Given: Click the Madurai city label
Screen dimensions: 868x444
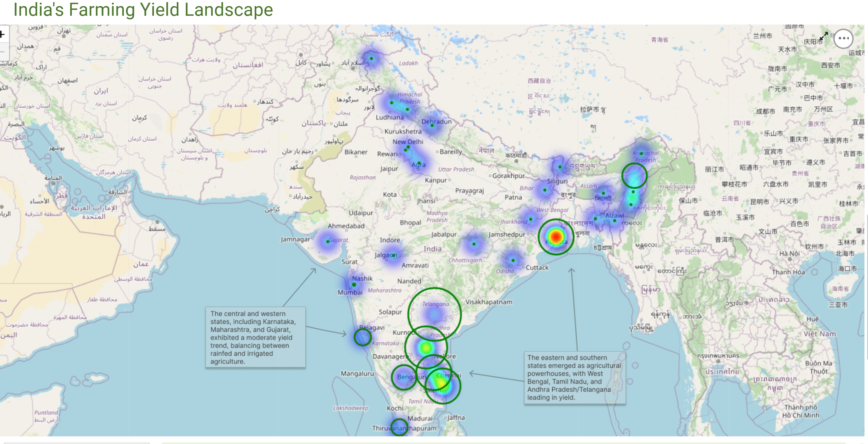Looking at the screenshot, I should point(420,418).
